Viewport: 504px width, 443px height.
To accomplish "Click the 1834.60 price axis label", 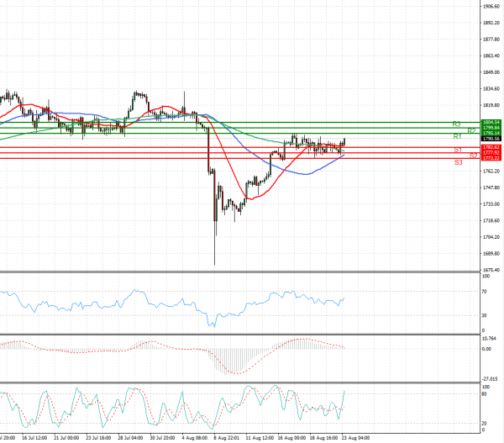I will [491, 89].
